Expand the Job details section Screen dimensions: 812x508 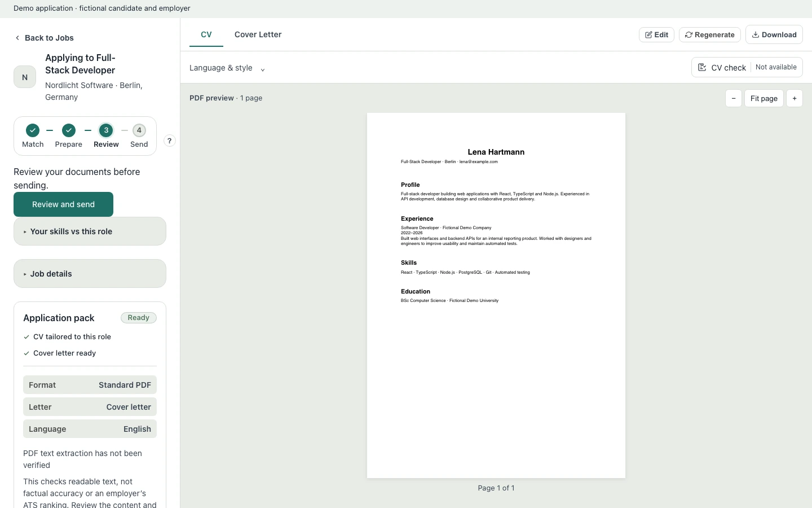pos(90,274)
